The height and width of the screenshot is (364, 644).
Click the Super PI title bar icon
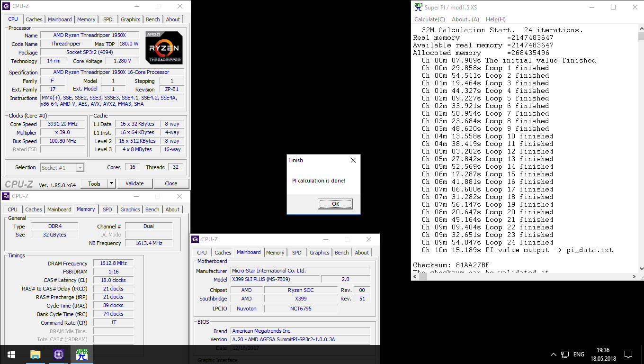coord(418,7)
